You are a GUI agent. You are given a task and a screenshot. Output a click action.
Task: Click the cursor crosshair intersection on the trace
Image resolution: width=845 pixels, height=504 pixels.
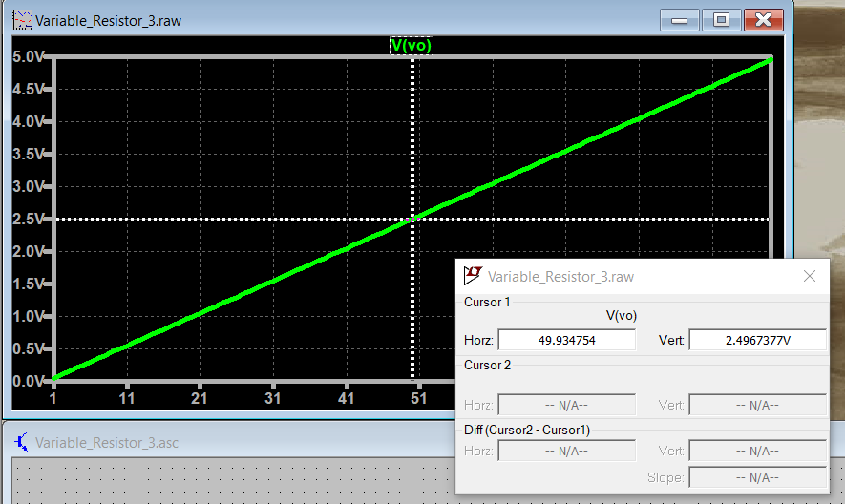412,220
